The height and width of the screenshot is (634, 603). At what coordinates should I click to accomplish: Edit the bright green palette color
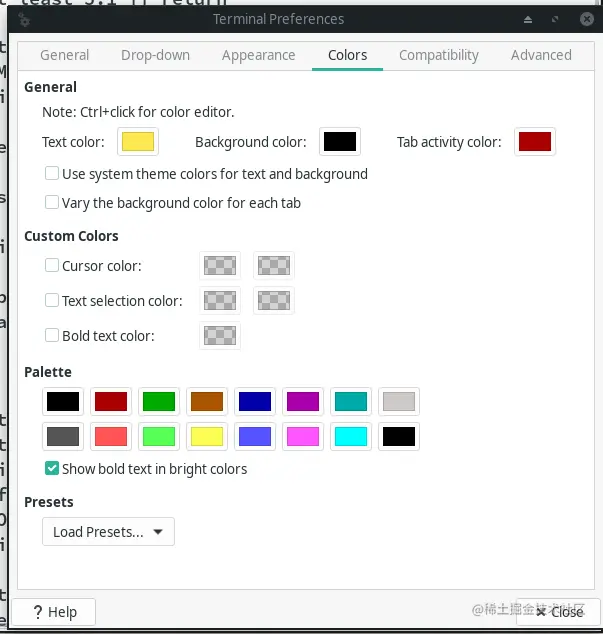[159, 437]
